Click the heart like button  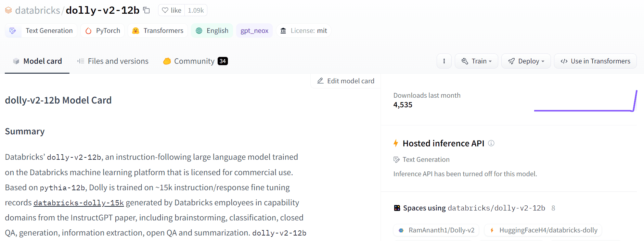171,10
